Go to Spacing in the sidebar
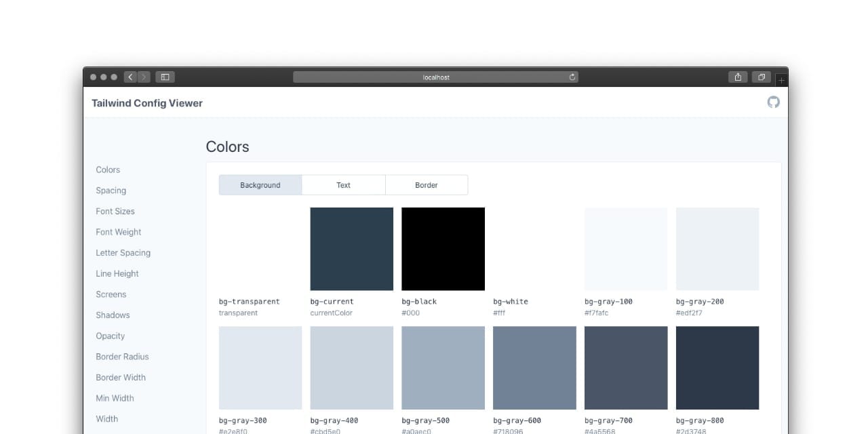 [111, 191]
